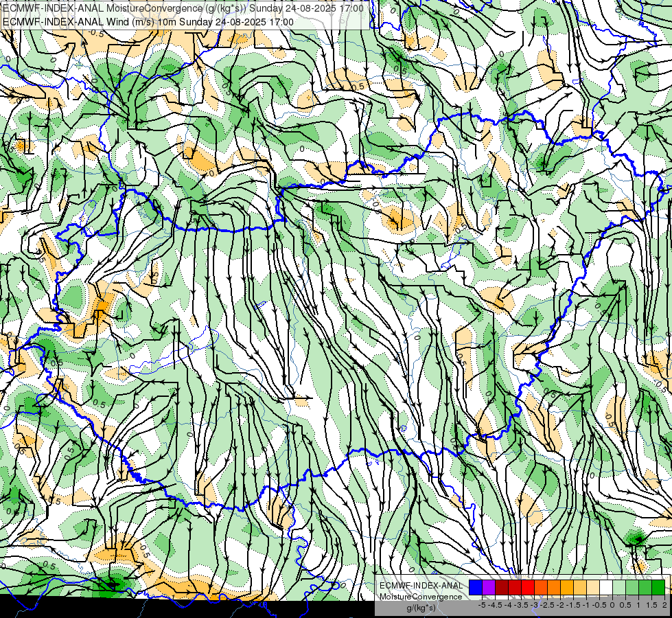672x618 pixels.
Task: Pick the bright red swatch, -3.5 to -3
Action: [x=528, y=588]
